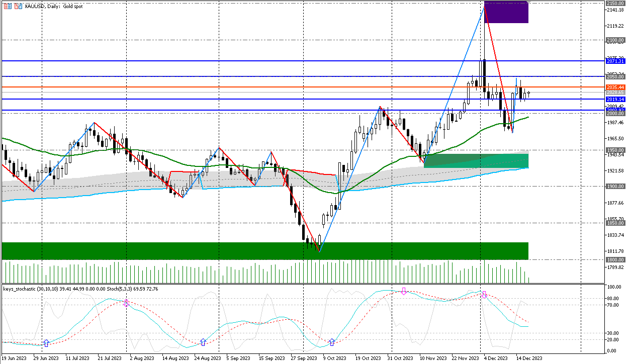Select the purple target rectangle near 2150
The height and width of the screenshot is (364, 630).
pyautogui.click(x=506, y=12)
